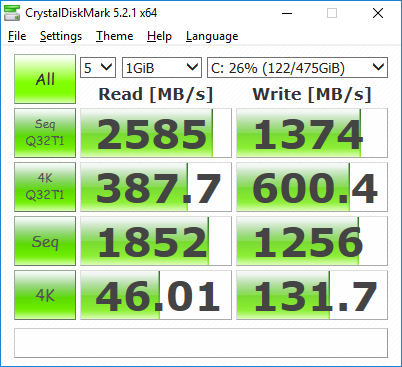
Task: Click the 4K read result 46.01
Action: (156, 295)
